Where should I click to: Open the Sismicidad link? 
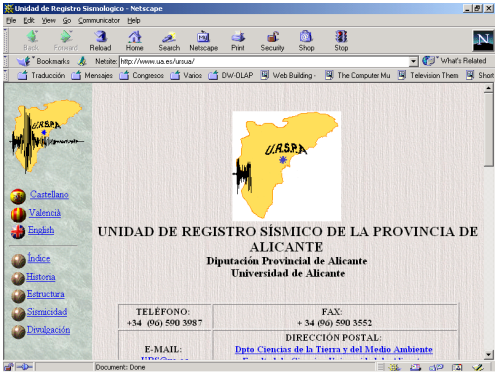pos(47,312)
